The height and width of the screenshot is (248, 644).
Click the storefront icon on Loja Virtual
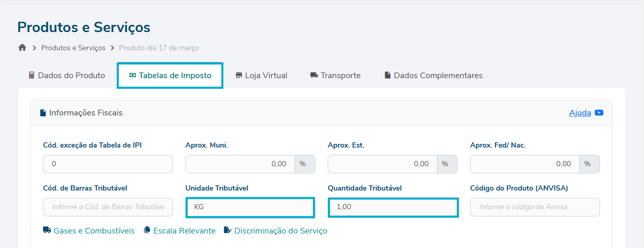tap(239, 76)
